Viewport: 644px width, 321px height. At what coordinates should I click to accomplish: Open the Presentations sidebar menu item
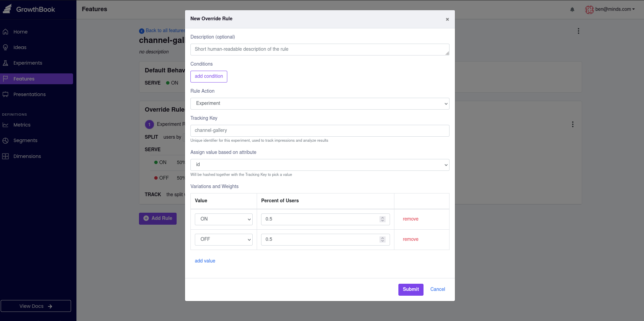click(29, 94)
